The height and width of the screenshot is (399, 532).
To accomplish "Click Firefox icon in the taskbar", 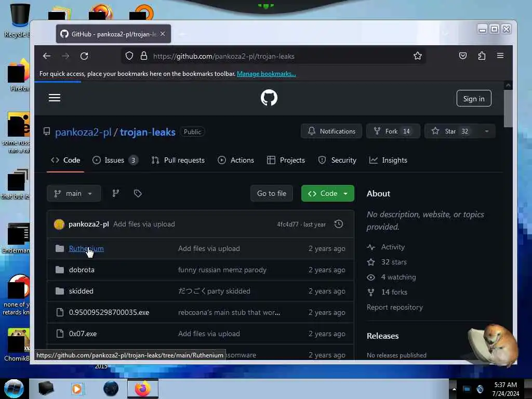I will pos(143,389).
